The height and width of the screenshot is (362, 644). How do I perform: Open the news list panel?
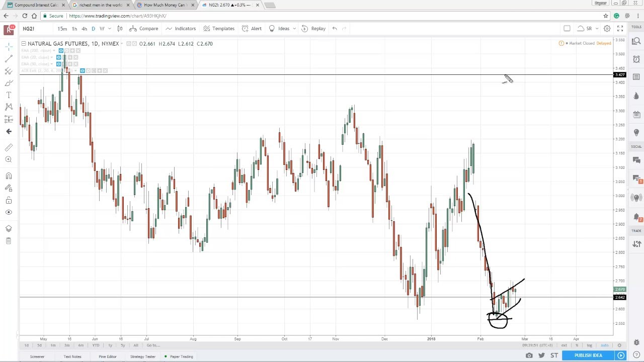tap(636, 77)
